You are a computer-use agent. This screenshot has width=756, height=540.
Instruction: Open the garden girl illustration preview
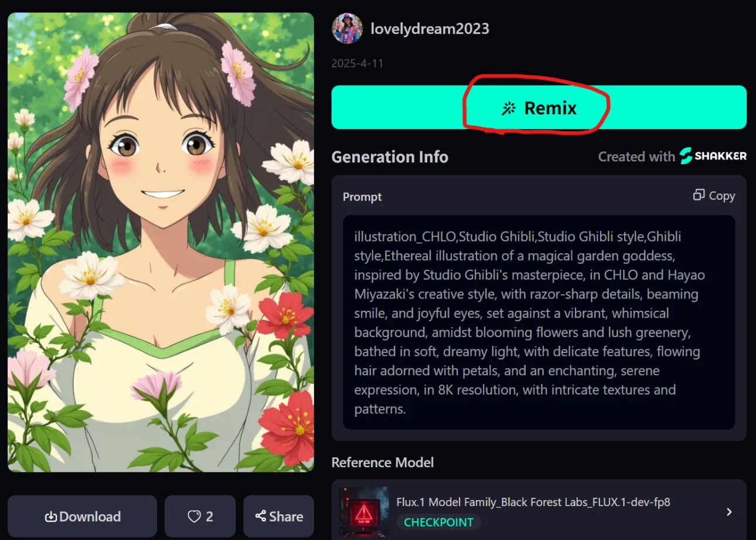pos(161,242)
